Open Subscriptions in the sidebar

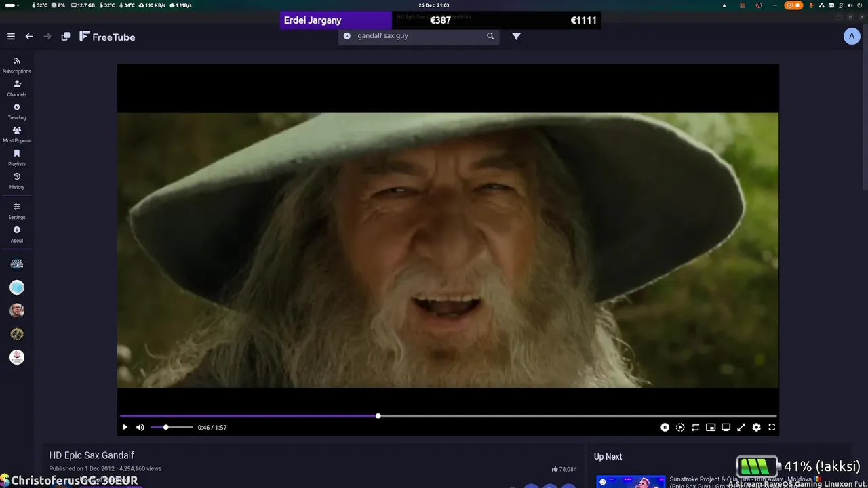click(17, 65)
